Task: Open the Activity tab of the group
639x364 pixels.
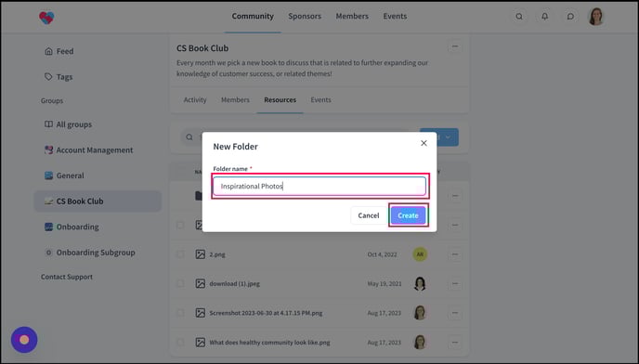Action: [195, 100]
